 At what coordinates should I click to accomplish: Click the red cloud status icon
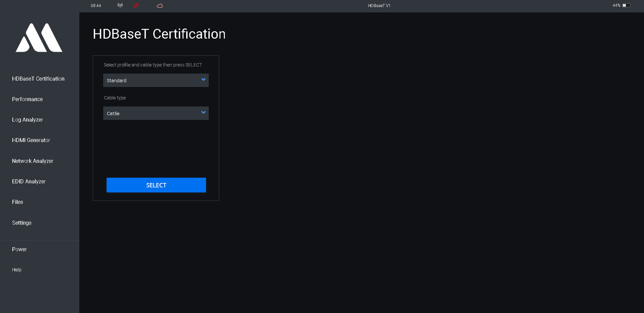pos(160,6)
